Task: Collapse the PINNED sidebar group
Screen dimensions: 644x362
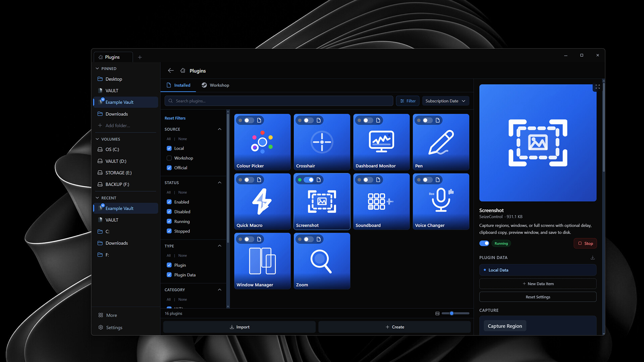Action: [97, 69]
